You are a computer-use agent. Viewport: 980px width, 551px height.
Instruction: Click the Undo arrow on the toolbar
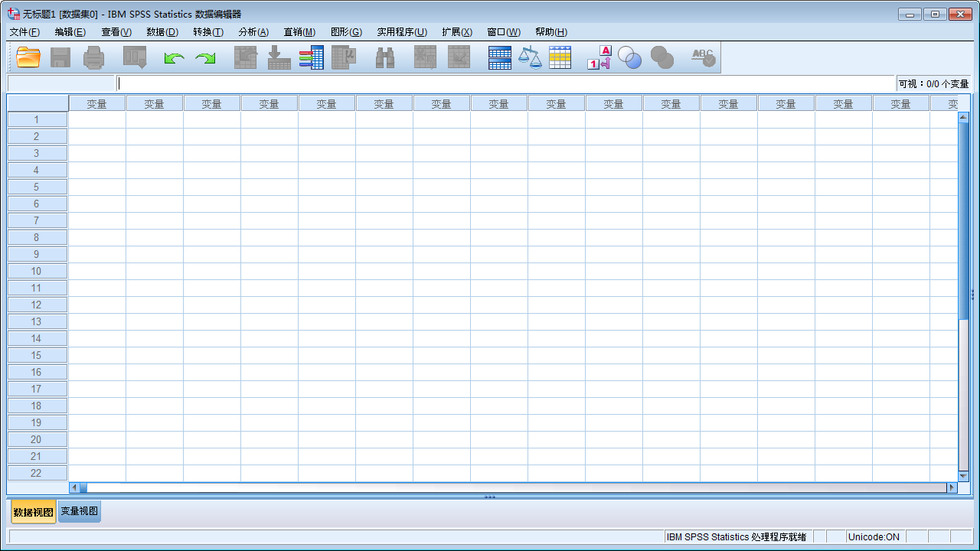[x=173, y=57]
